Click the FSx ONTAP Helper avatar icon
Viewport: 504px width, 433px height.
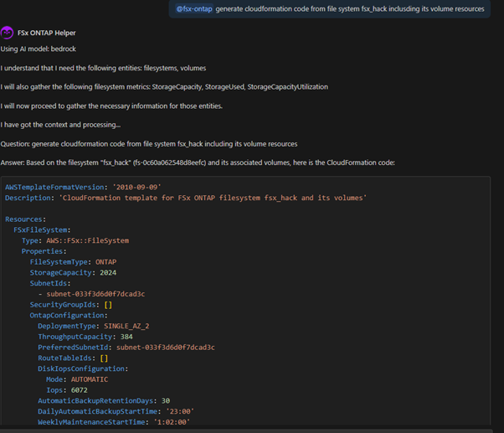pyautogui.click(x=7, y=33)
